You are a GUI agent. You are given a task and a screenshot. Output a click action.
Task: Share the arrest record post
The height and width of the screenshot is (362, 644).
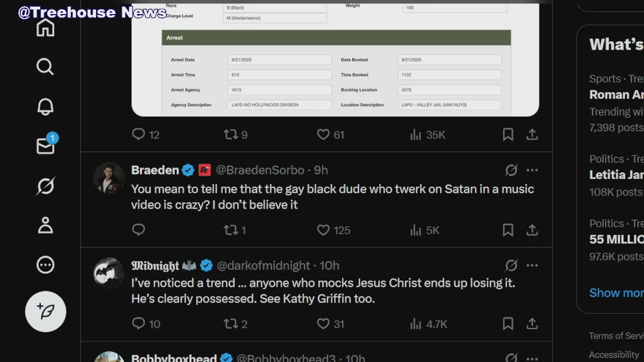pos(532,135)
